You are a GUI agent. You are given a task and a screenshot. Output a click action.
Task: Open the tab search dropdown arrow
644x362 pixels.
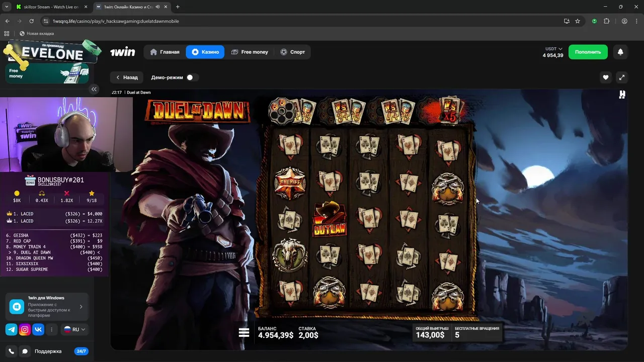point(7,7)
